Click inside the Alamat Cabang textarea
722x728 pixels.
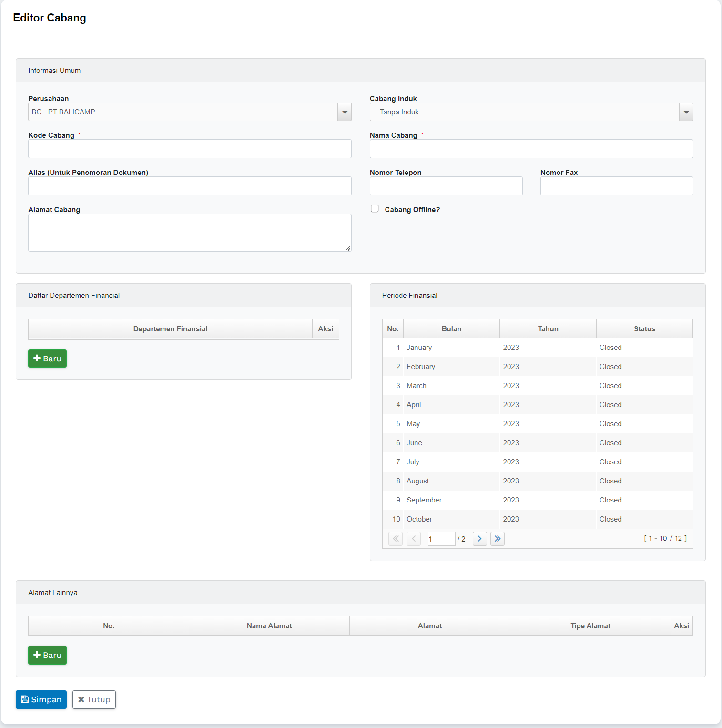tap(190, 232)
